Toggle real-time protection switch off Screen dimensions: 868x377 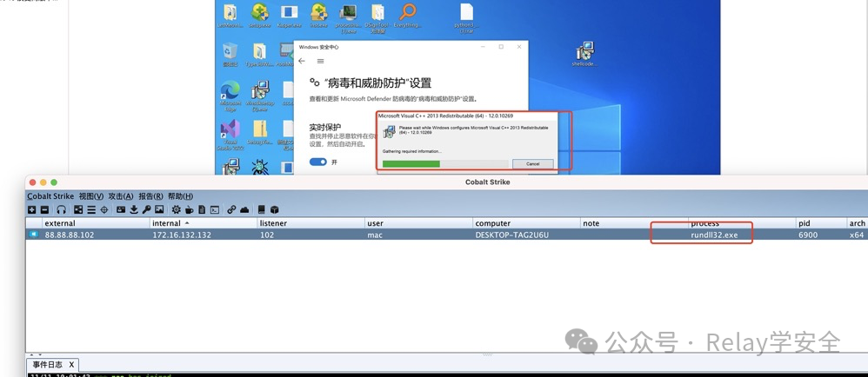(318, 162)
